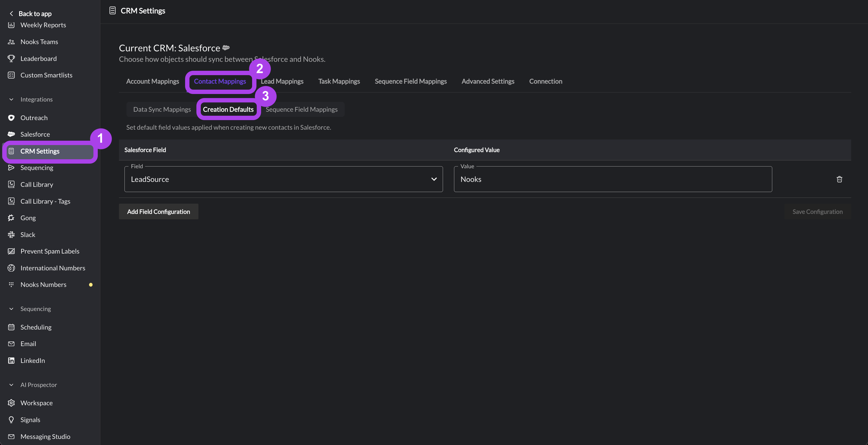This screenshot has height=445, width=868.
Task: Go to Prevent Spam Labels
Action: (50, 251)
